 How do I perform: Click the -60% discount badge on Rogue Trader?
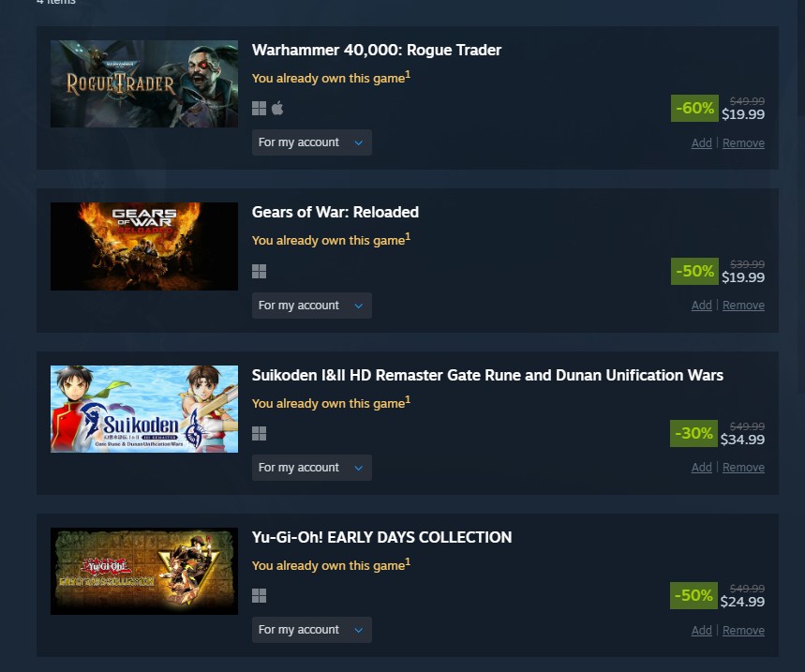click(694, 109)
